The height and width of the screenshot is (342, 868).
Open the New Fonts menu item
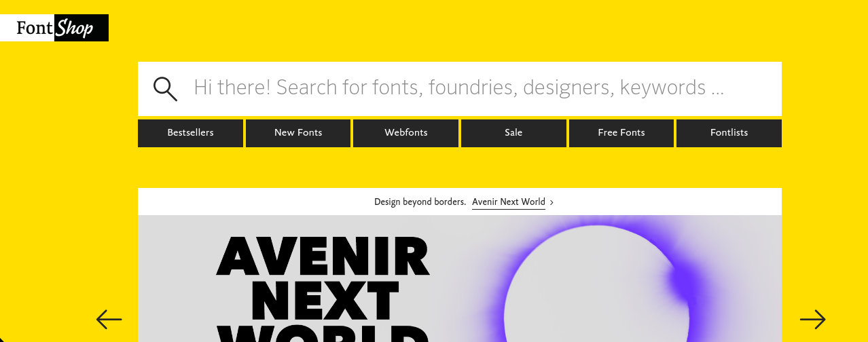[298, 133]
